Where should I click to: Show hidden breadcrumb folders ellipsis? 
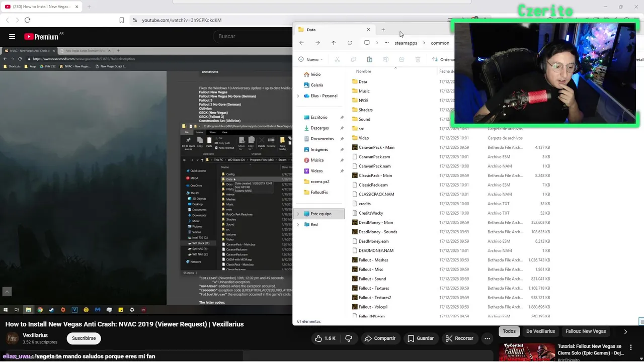(386, 43)
